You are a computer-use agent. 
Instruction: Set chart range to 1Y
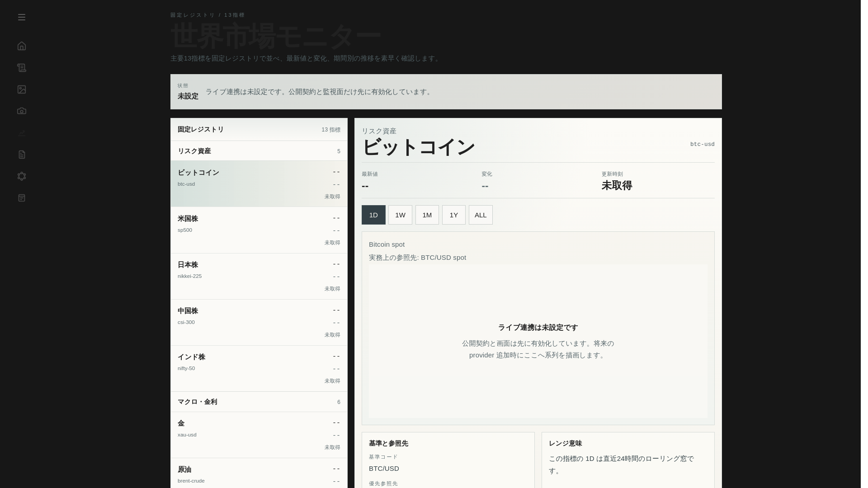click(x=453, y=215)
